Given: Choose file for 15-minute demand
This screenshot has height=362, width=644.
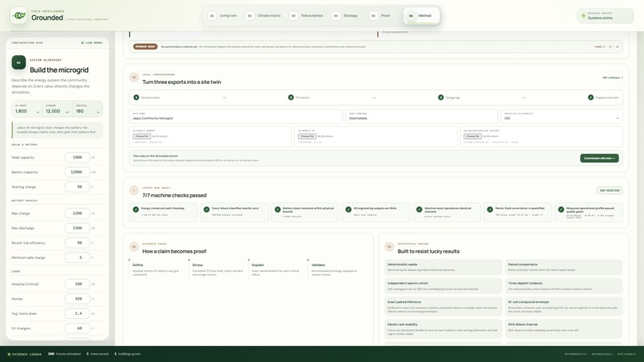Looking at the screenshot, I should pos(141,137).
